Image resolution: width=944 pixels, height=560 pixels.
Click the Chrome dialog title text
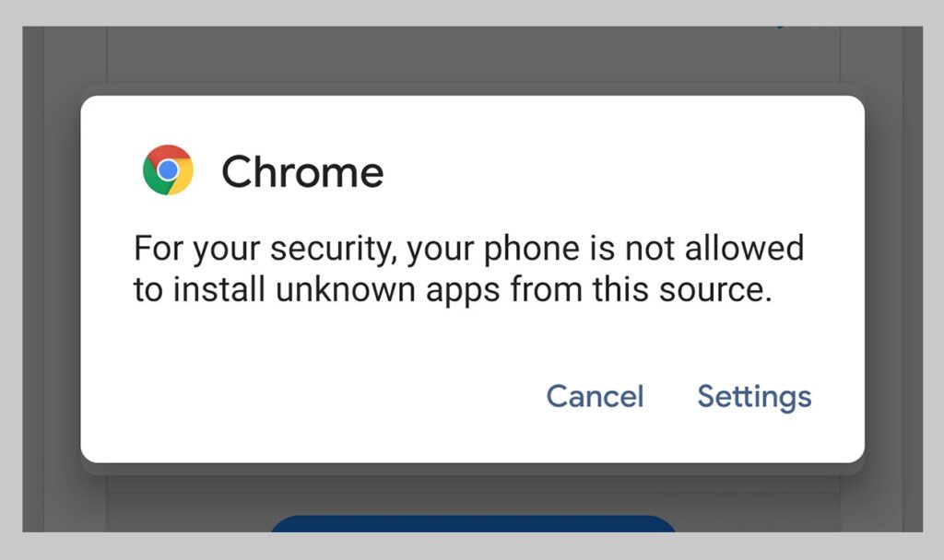click(x=302, y=171)
